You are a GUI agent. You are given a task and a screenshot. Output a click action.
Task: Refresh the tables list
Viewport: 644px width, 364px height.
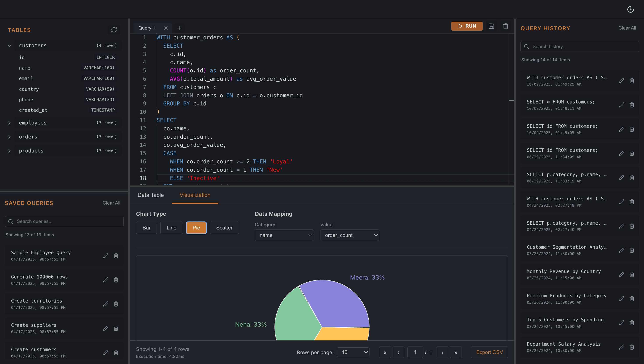coord(114,30)
